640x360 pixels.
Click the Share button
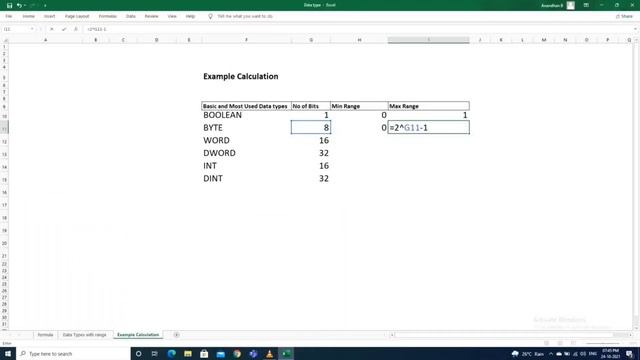click(624, 16)
